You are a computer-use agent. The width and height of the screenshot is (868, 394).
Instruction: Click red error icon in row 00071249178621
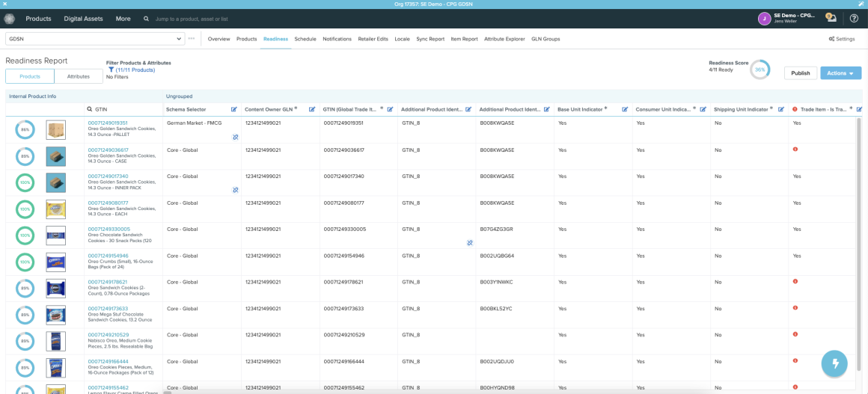click(795, 281)
